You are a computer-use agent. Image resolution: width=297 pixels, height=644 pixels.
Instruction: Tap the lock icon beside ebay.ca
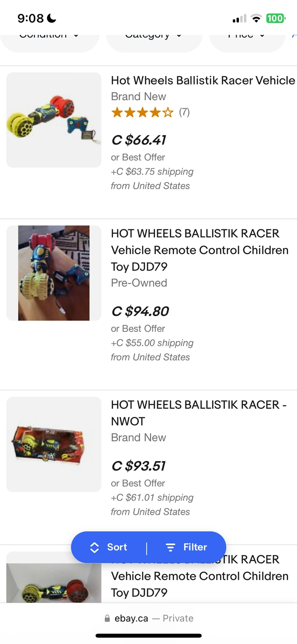pyautogui.click(x=107, y=619)
